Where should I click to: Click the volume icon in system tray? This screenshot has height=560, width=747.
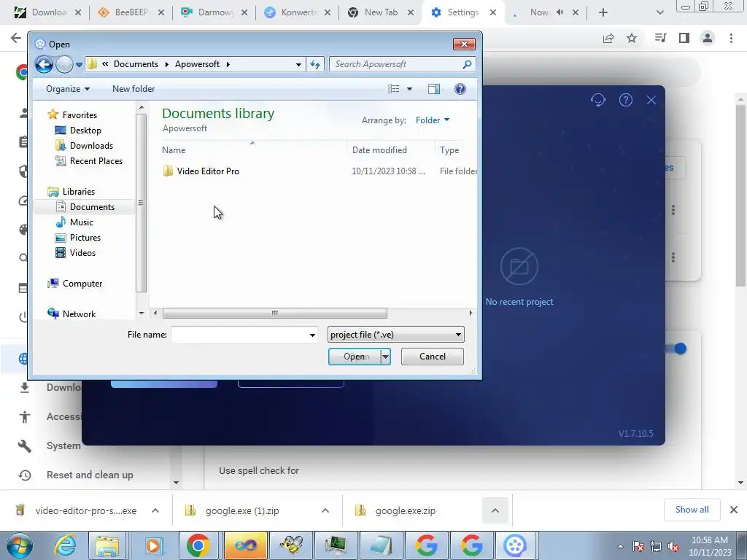[x=673, y=546]
